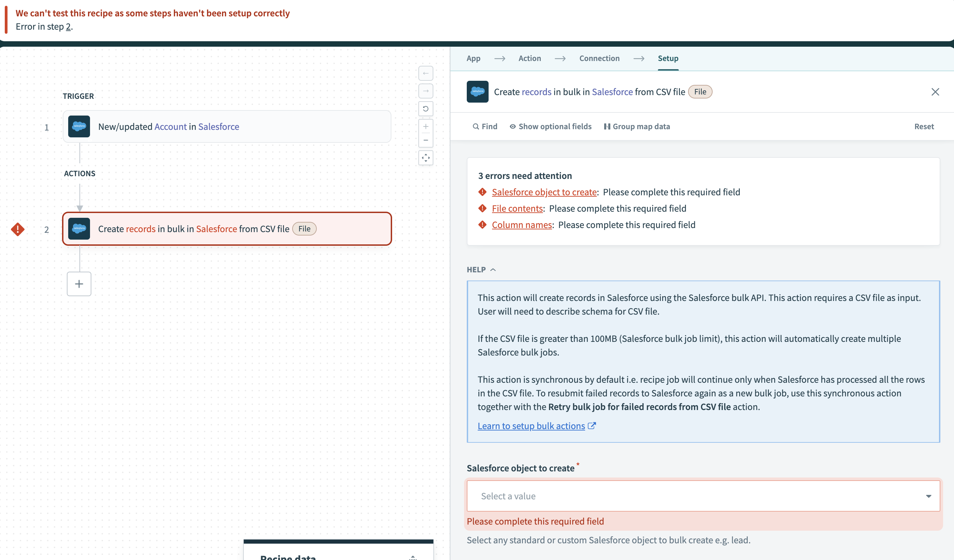Add a new step with plus button
The width and height of the screenshot is (954, 560).
79,284
